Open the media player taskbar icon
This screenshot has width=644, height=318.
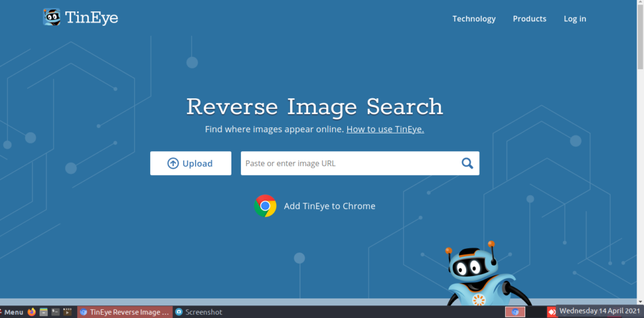[67, 312]
